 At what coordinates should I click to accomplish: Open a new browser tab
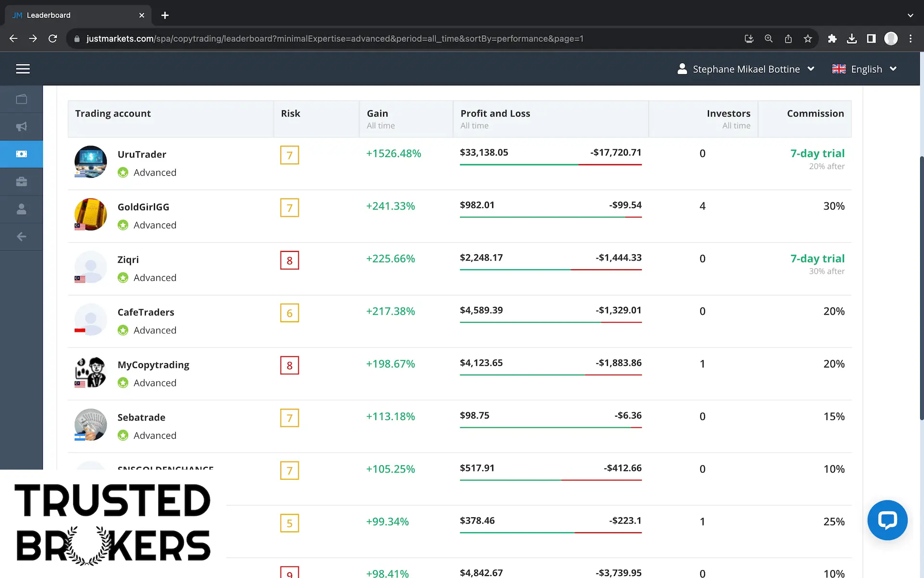(x=165, y=15)
